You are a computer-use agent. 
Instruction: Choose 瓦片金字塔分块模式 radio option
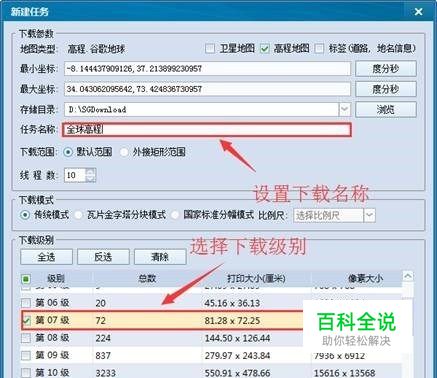(78, 215)
